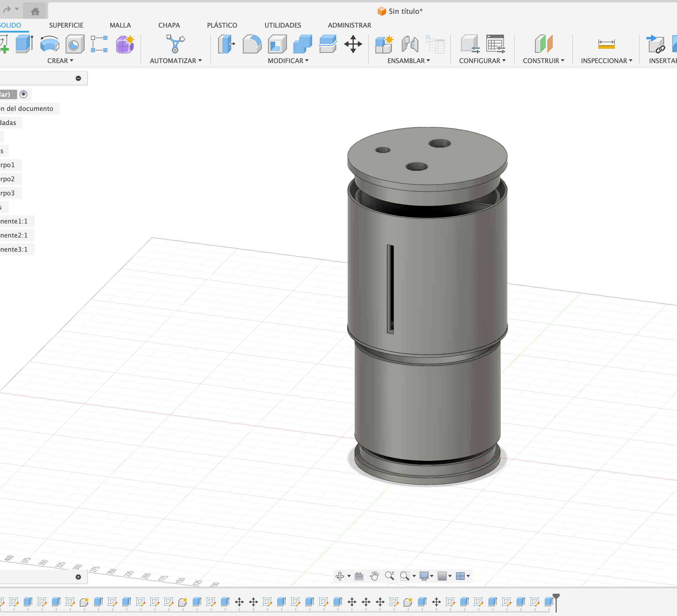Switch to the MALLA tab
The height and width of the screenshot is (616, 677).
(x=120, y=25)
